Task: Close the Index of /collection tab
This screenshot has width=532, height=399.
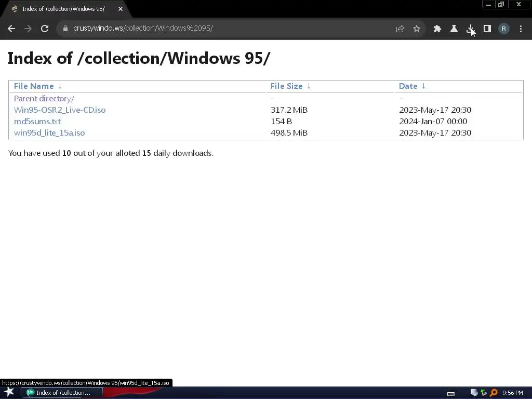Action: pyautogui.click(x=121, y=9)
